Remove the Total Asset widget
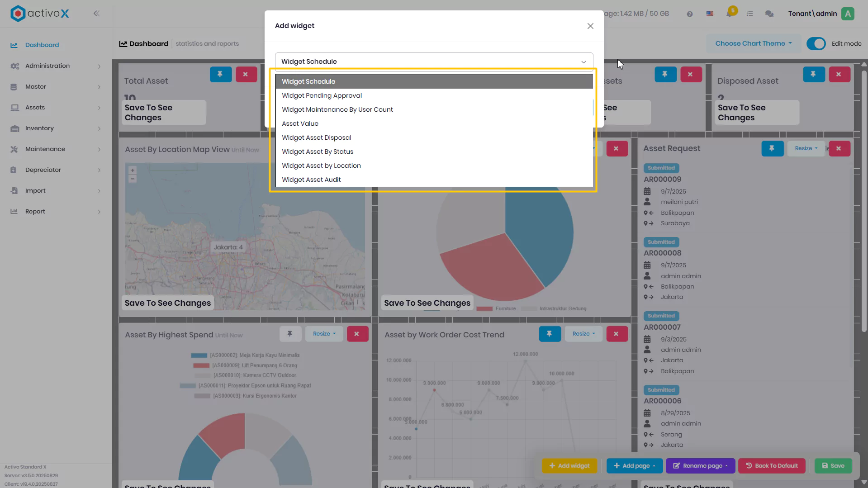The image size is (868, 488). [x=246, y=74]
